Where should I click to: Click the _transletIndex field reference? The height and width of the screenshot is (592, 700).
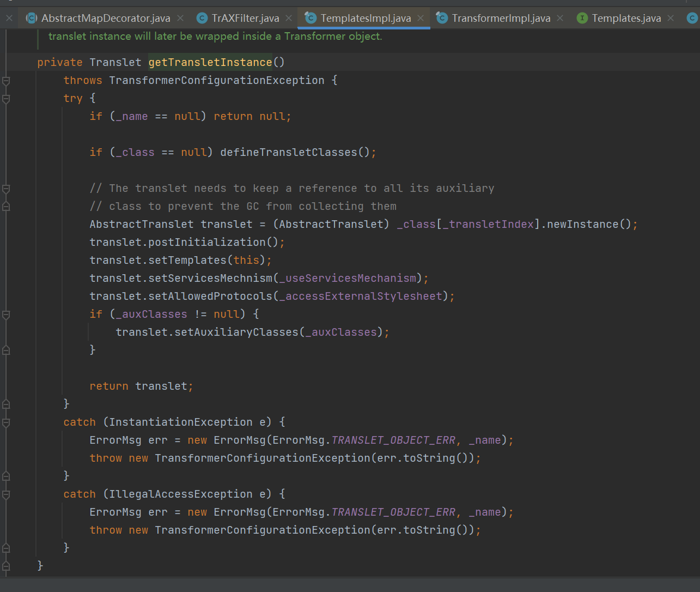pos(488,224)
